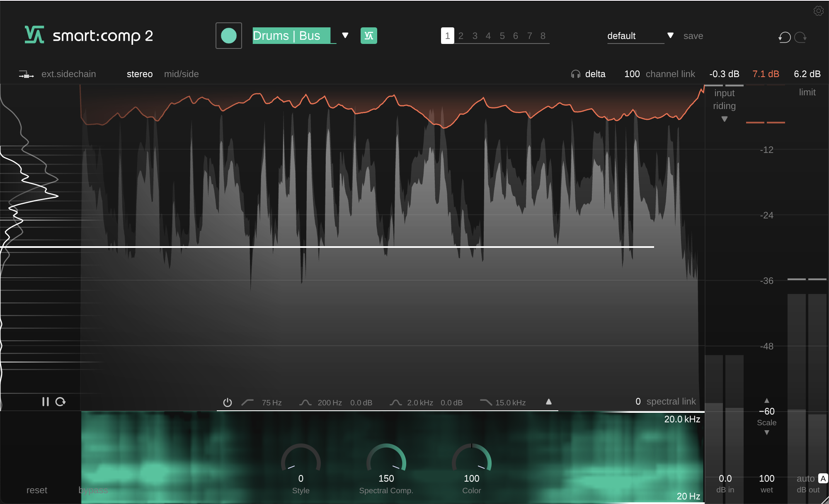Click the reset button
Screen dimensions: 829x504
[x=37, y=489]
